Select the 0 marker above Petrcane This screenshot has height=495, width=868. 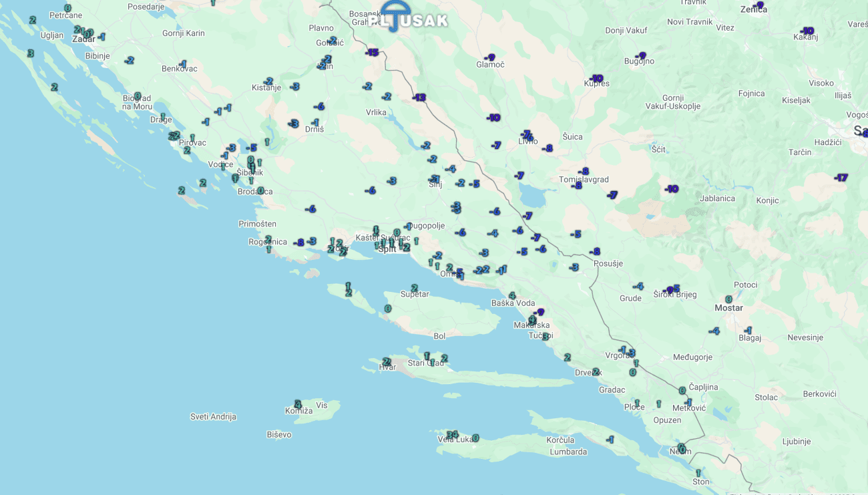pyautogui.click(x=67, y=8)
